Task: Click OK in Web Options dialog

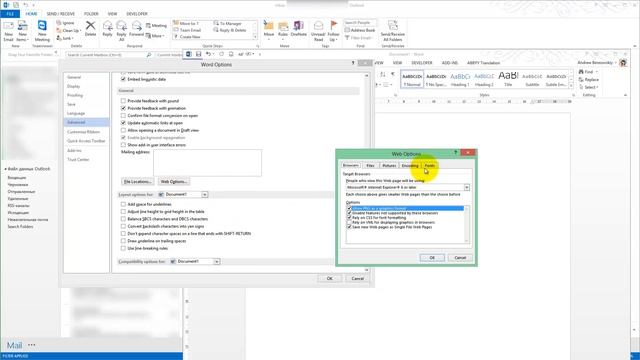Action: click(x=432, y=258)
